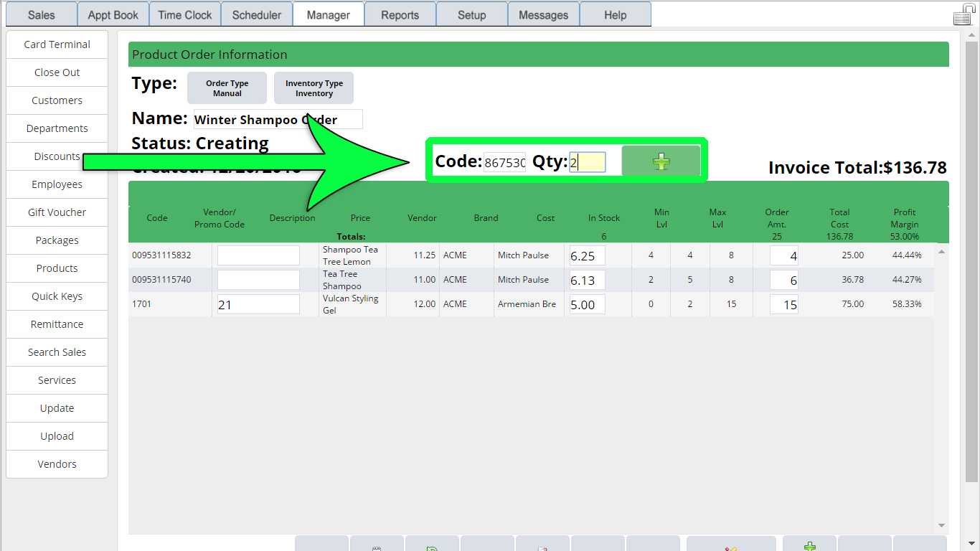
Task: Open Packages in the sidebar
Action: tap(57, 240)
